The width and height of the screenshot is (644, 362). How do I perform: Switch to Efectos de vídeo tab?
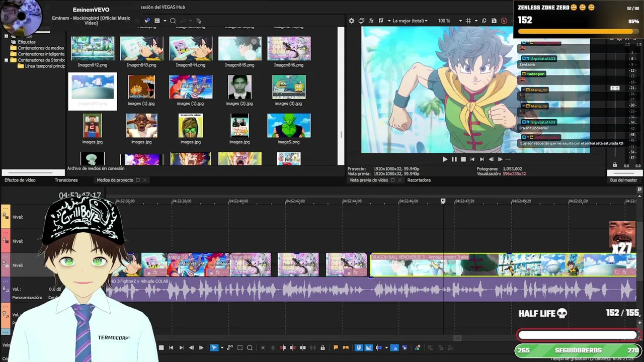click(20, 180)
